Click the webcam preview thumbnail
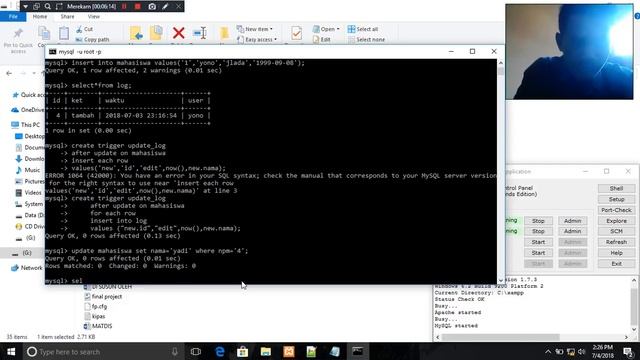Viewport: 640px width, 360px height. (569, 52)
